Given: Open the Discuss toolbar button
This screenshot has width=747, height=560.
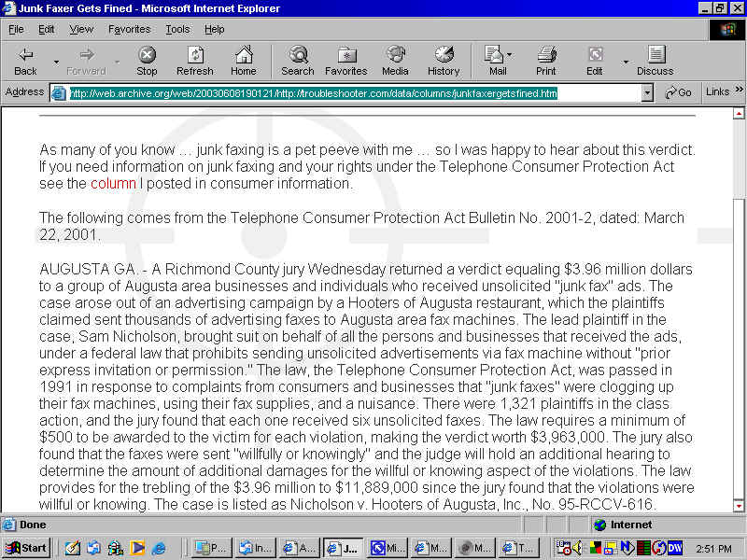Looking at the screenshot, I should pyautogui.click(x=655, y=61).
